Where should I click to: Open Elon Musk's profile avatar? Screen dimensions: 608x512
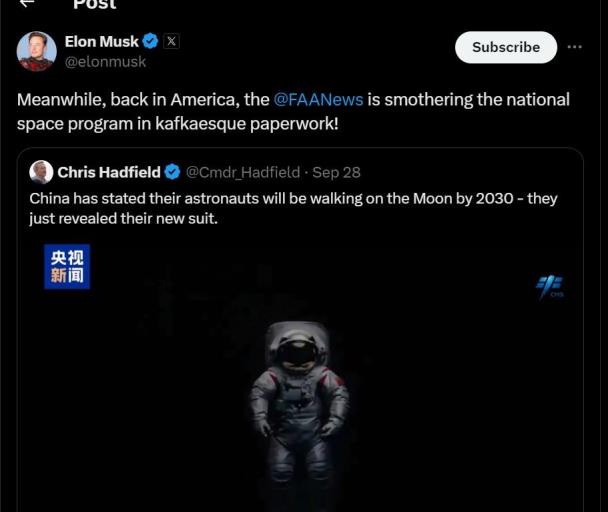pyautogui.click(x=37, y=51)
